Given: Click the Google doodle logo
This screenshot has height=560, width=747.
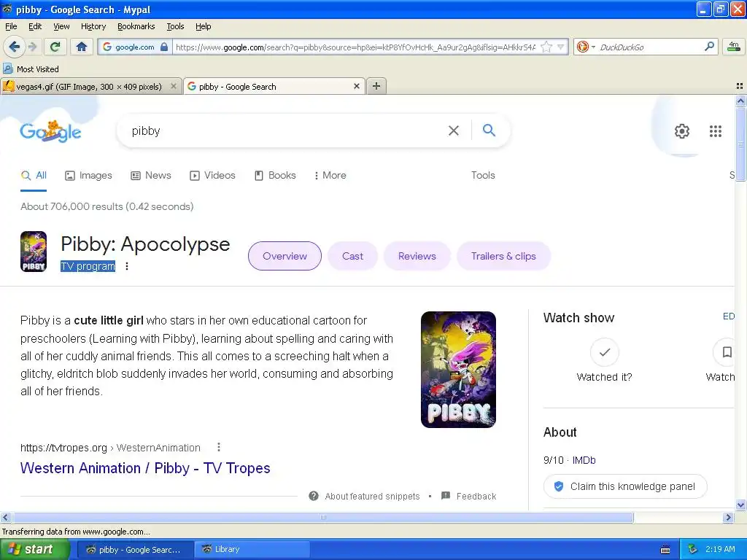Looking at the screenshot, I should click(50, 131).
